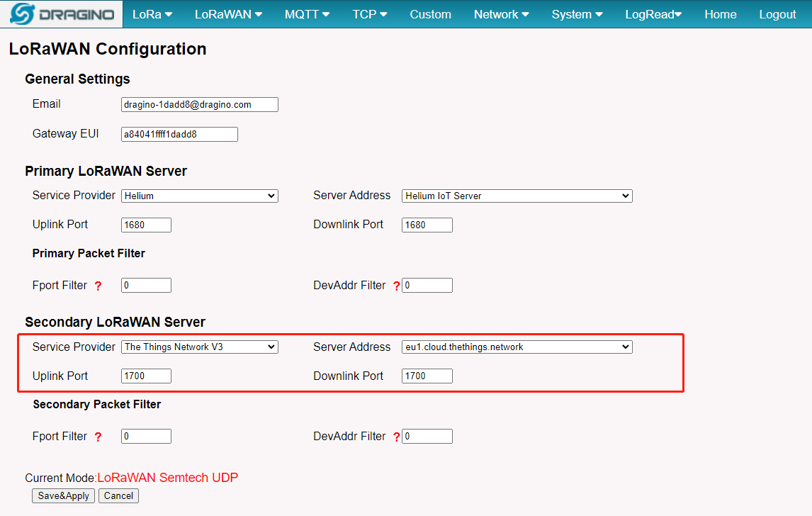Click Primary DevAddr Filter help question mark

click(396, 286)
